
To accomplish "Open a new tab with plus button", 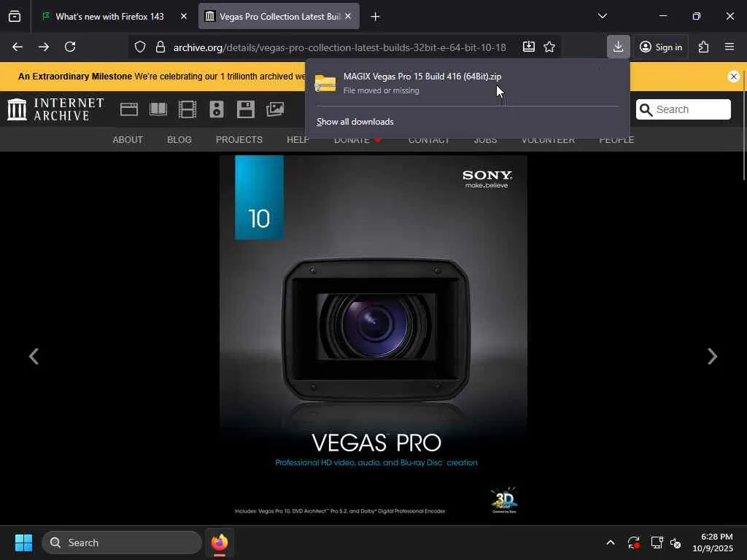I will 376,17.
